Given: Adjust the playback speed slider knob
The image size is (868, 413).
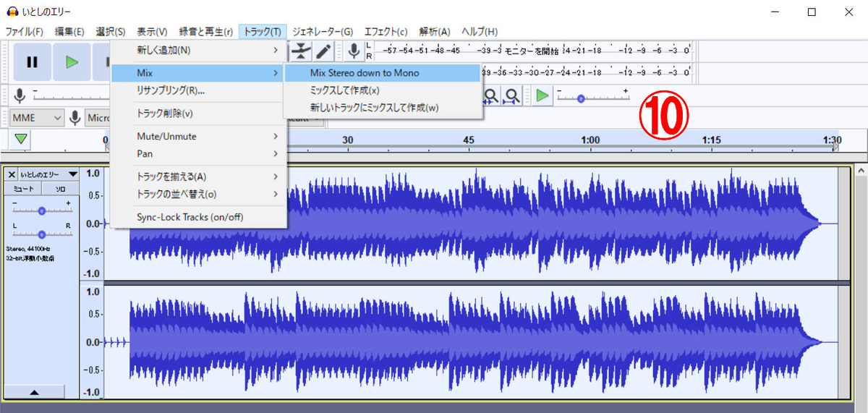Looking at the screenshot, I should [580, 98].
